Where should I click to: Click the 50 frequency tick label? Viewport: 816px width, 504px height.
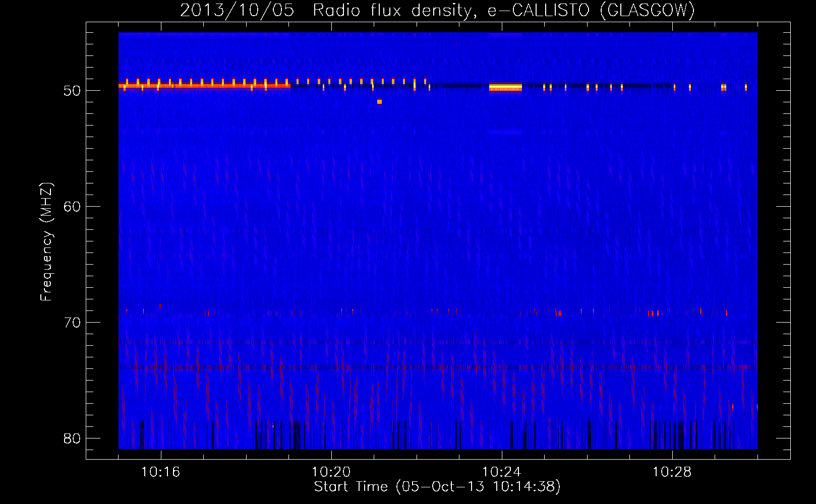tap(73, 91)
